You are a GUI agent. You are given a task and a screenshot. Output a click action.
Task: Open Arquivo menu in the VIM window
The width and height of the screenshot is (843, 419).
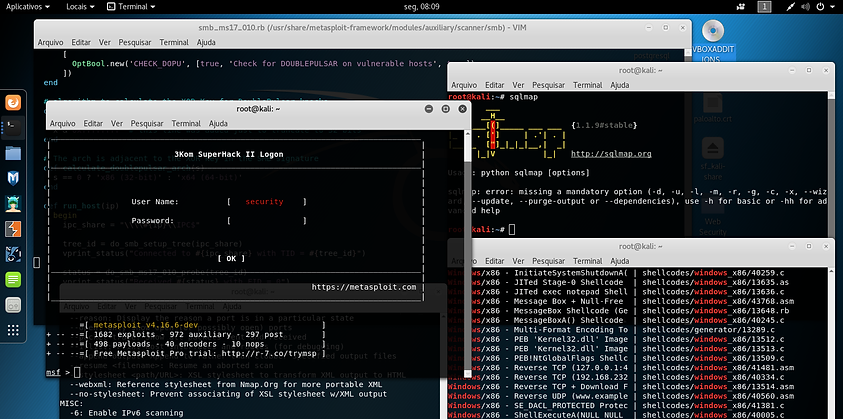[50, 42]
